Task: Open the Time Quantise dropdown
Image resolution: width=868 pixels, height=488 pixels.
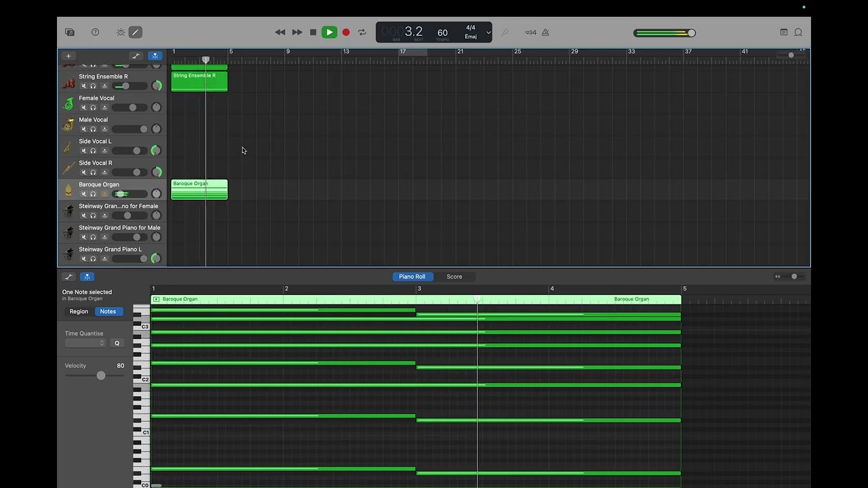Action: (85, 343)
